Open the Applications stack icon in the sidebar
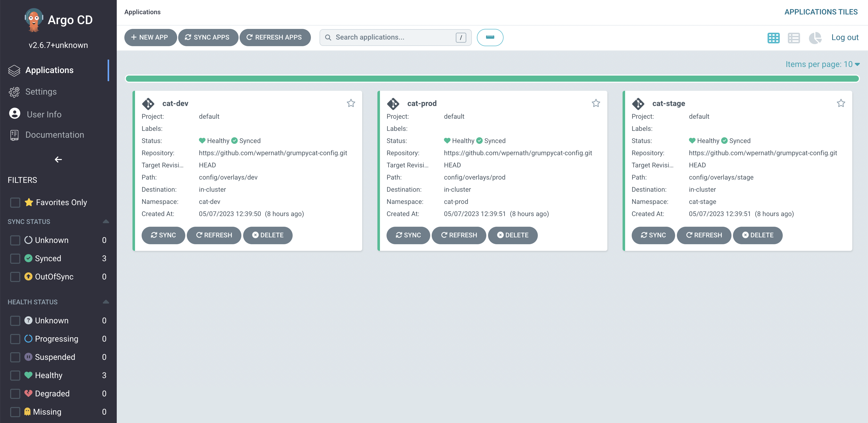The image size is (868, 423). pos(14,70)
